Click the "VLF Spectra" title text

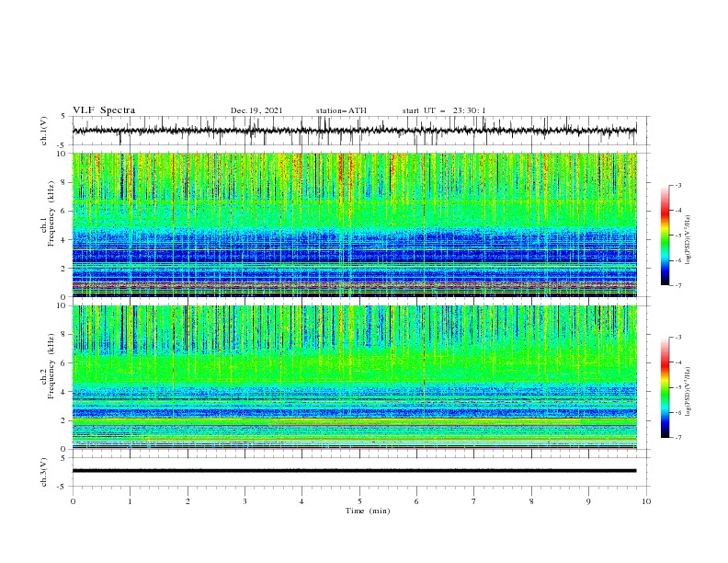[x=104, y=110]
